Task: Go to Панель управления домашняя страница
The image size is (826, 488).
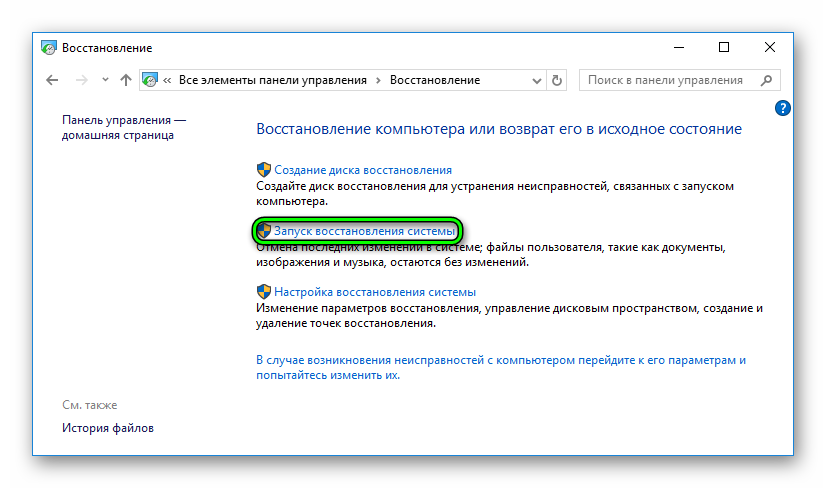Action: tap(123, 127)
